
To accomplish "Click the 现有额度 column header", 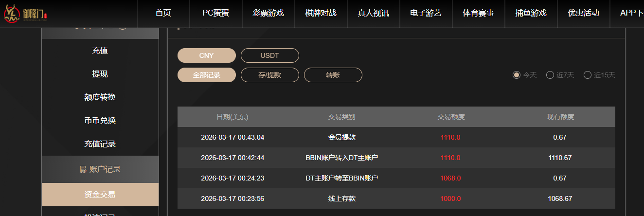I will (560, 117).
